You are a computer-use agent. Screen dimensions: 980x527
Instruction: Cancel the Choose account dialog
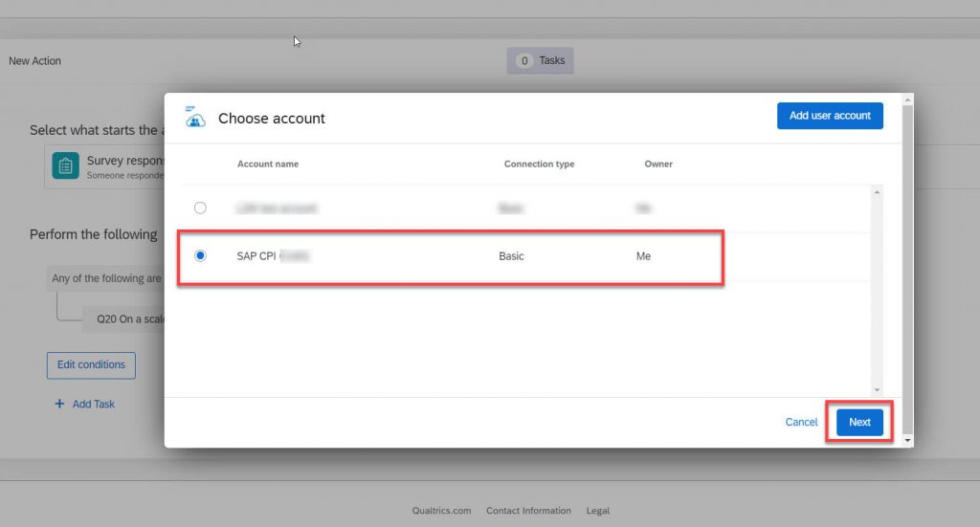[801, 422]
